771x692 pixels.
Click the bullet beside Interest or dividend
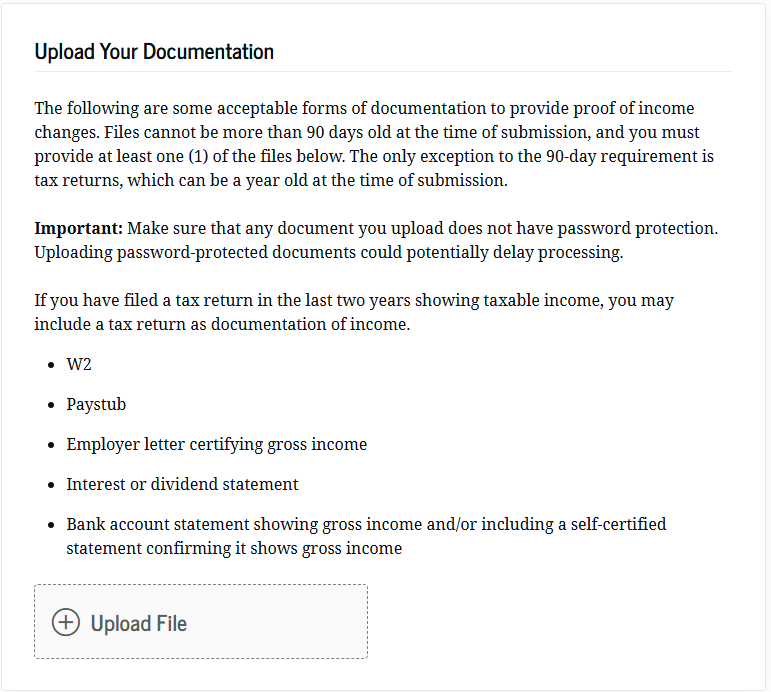(51, 485)
